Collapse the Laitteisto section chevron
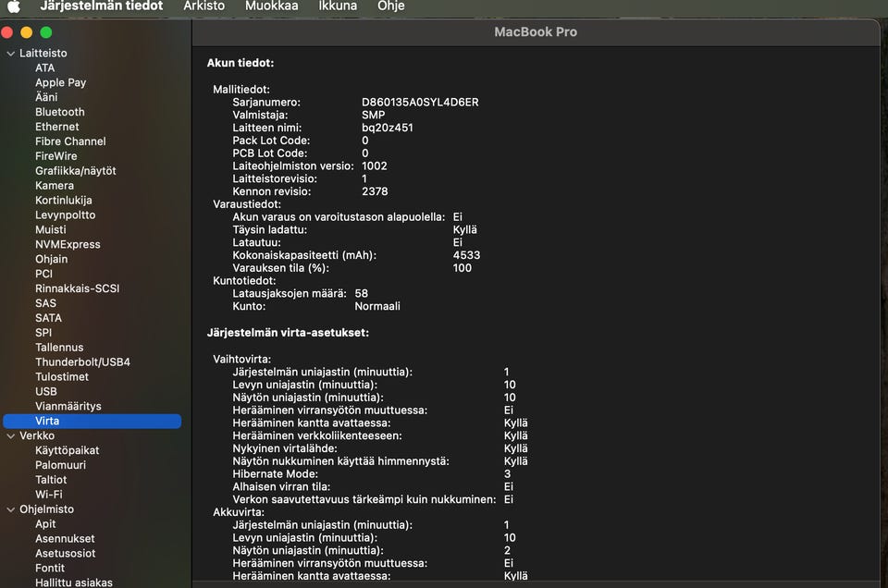888x588 pixels. point(10,54)
